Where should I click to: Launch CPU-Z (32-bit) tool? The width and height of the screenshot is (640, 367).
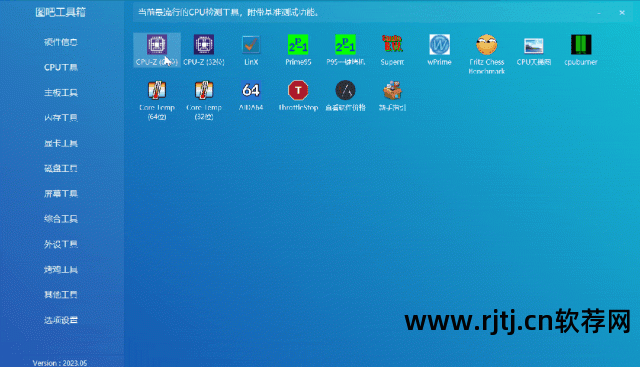point(204,50)
